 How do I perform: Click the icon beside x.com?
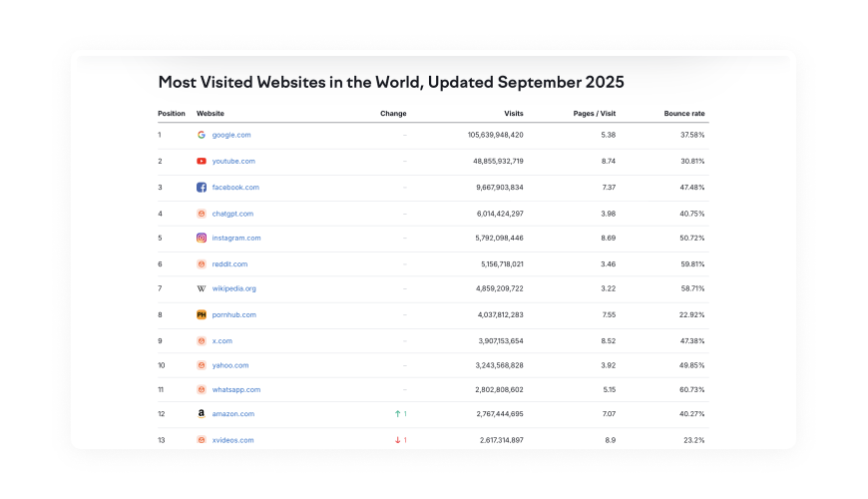coord(202,341)
